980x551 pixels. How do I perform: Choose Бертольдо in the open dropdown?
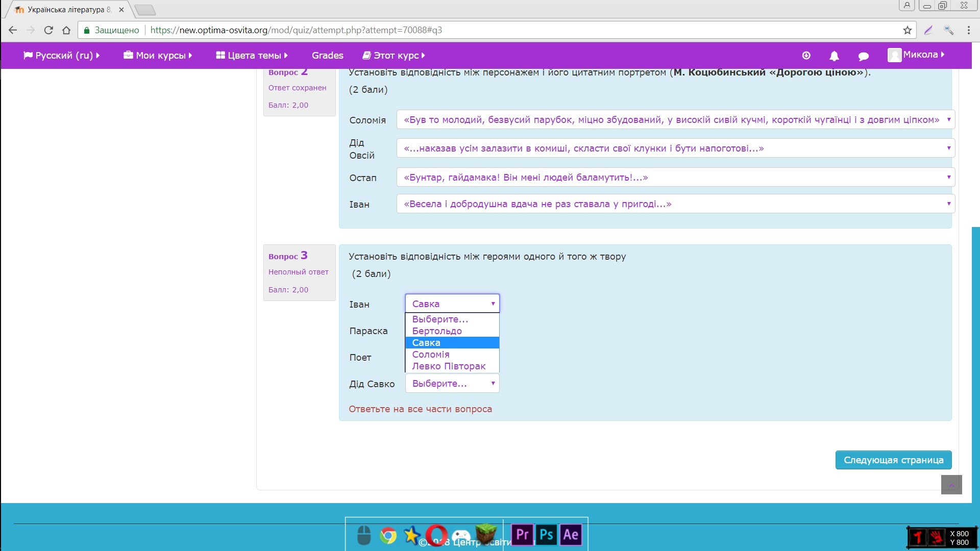tap(437, 331)
